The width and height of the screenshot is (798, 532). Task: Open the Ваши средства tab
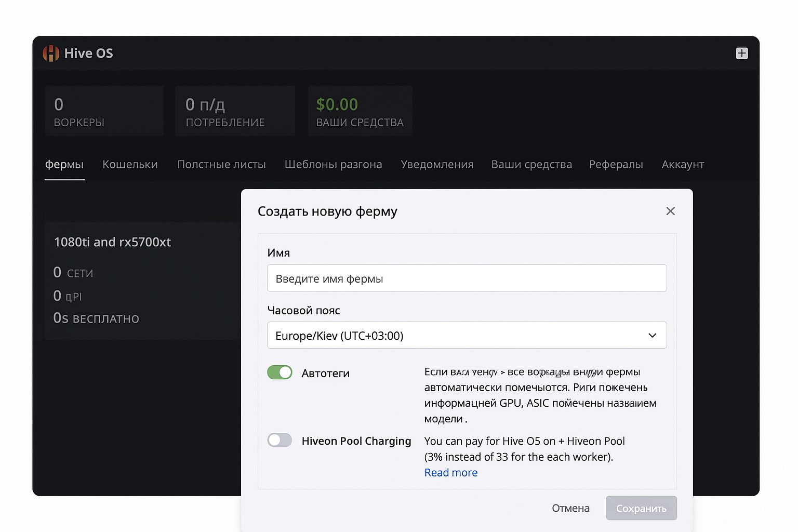tap(531, 164)
